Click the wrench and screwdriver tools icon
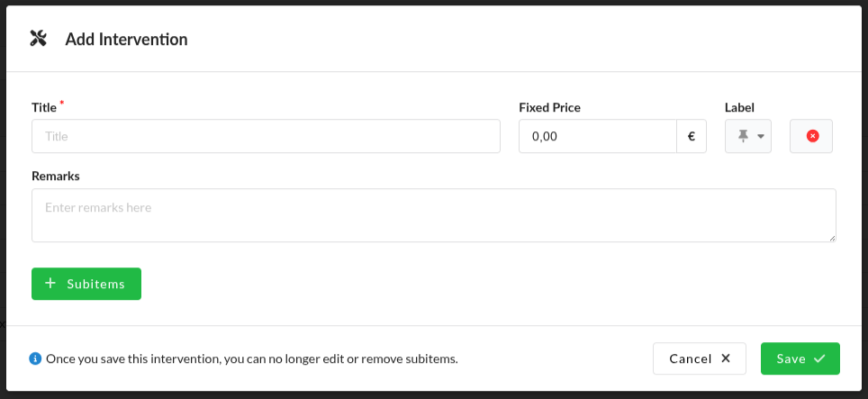The height and width of the screenshot is (399, 868). click(x=38, y=39)
